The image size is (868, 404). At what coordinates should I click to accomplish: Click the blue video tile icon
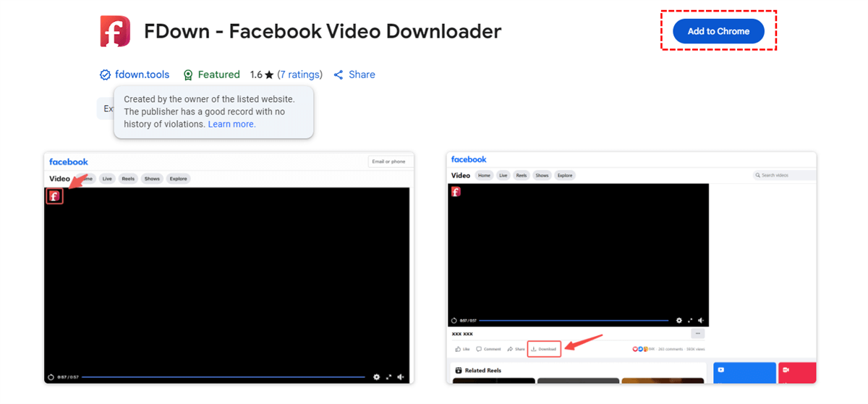(720, 370)
